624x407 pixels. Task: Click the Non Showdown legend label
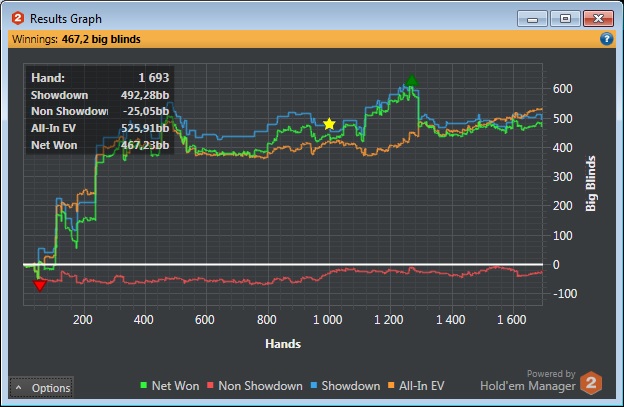(x=260, y=386)
